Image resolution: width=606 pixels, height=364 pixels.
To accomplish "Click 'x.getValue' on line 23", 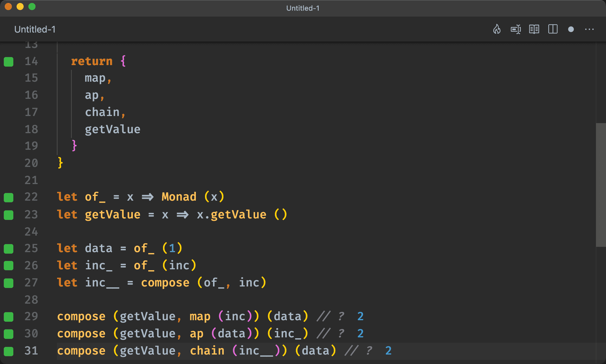I will click(232, 215).
